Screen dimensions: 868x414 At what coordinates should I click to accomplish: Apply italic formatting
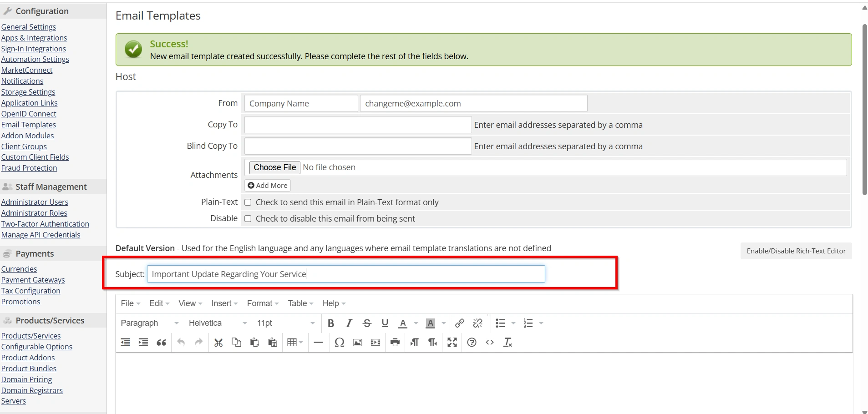pyautogui.click(x=349, y=323)
